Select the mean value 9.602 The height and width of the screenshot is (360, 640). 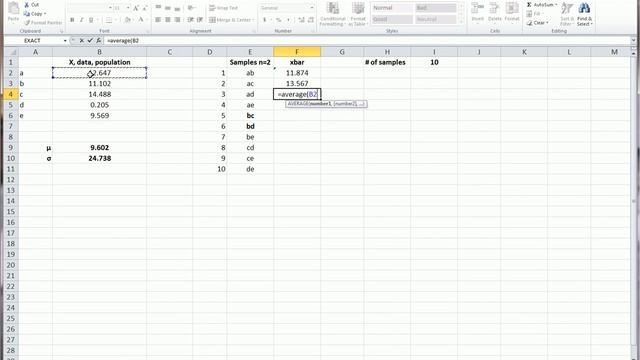pyautogui.click(x=99, y=148)
